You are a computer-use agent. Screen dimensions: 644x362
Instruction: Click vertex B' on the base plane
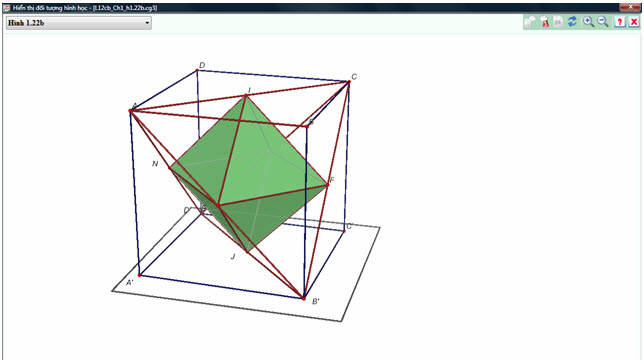click(x=304, y=298)
